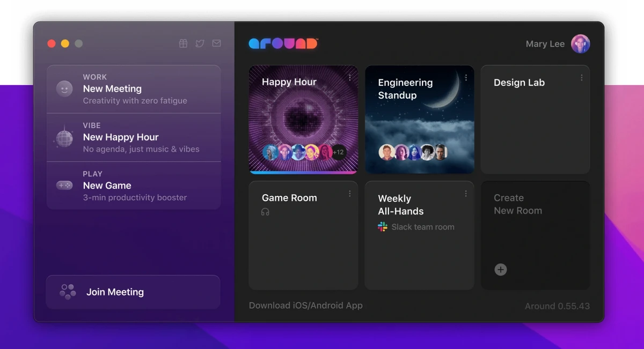Start a New Meeting under Work
Screen dimensions: 644x349
point(134,89)
